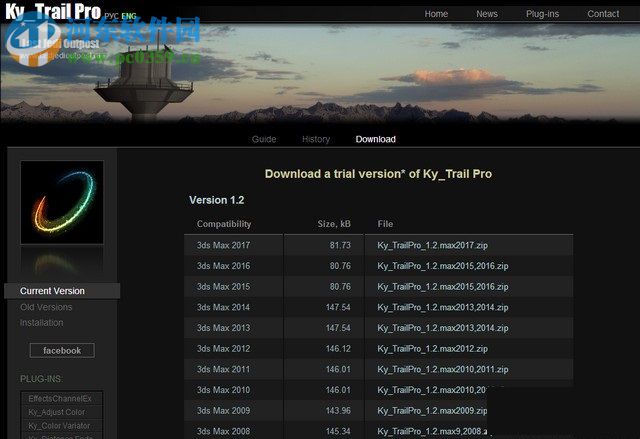Download the zip in the 3ds Max 2008 row

pos(432,431)
